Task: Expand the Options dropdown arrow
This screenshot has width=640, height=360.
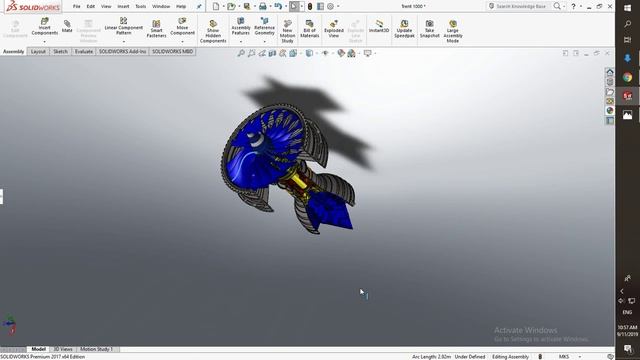Action: (x=338, y=6)
